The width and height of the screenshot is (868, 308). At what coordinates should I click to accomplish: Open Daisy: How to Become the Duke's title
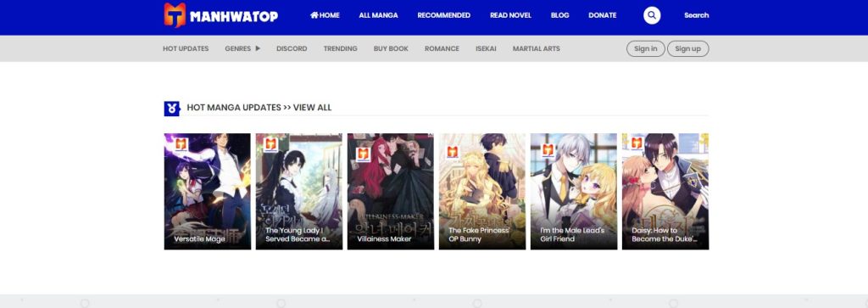point(665,235)
